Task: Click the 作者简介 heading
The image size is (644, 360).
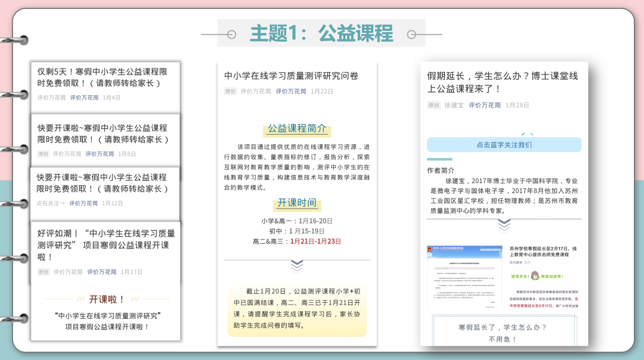Action: click(x=441, y=170)
